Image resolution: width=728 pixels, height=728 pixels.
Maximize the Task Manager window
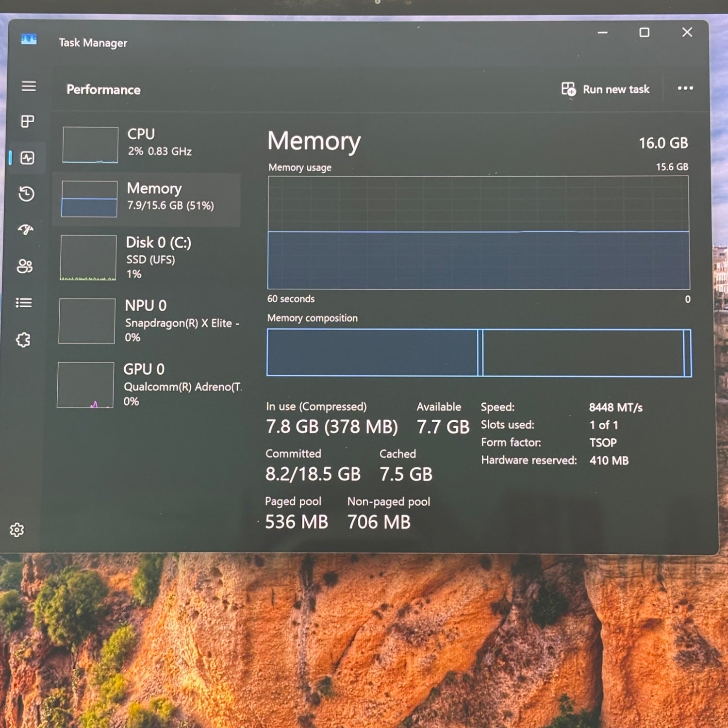pos(644,33)
